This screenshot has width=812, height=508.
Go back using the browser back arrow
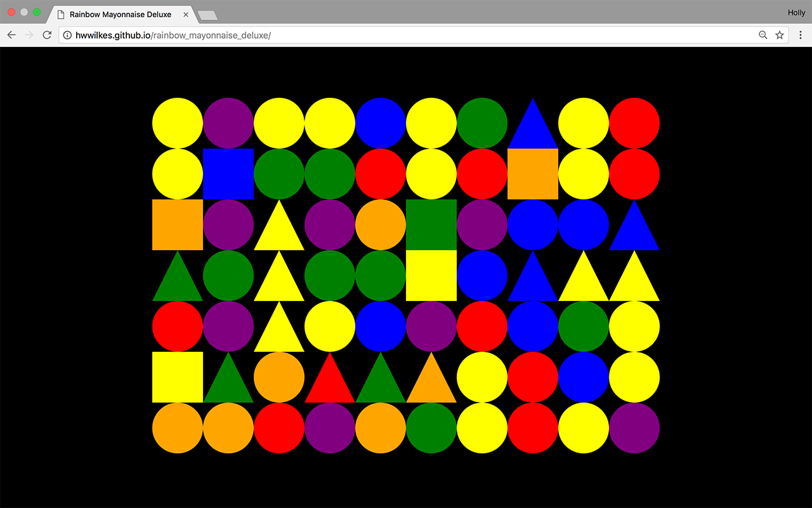(x=11, y=35)
